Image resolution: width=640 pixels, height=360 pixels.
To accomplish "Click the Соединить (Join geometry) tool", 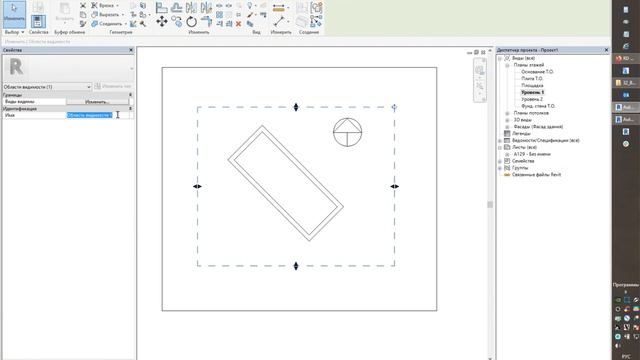I will (x=109, y=24).
